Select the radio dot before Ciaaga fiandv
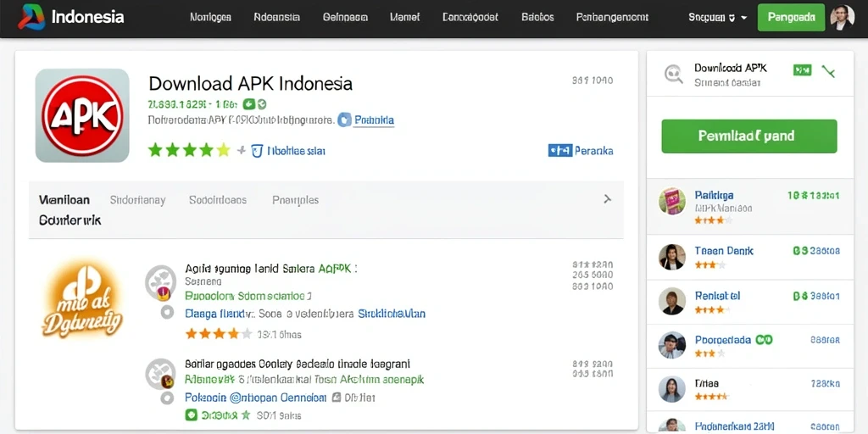 (167, 313)
